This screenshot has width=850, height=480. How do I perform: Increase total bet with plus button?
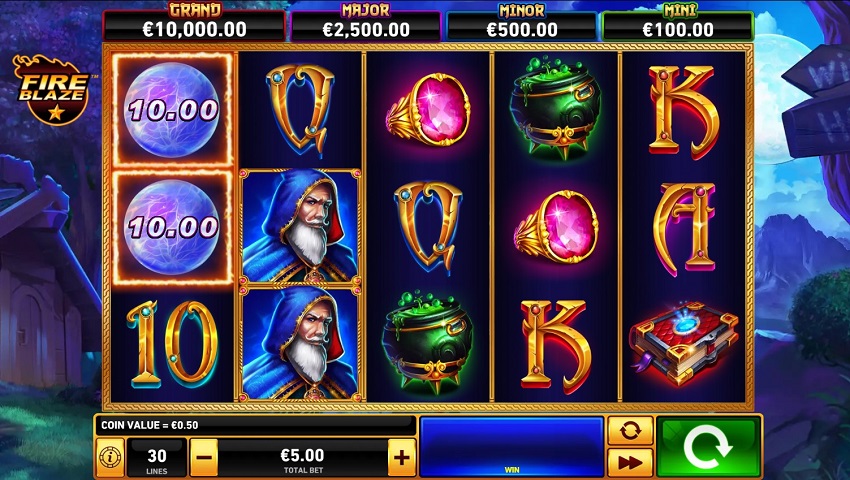click(402, 457)
